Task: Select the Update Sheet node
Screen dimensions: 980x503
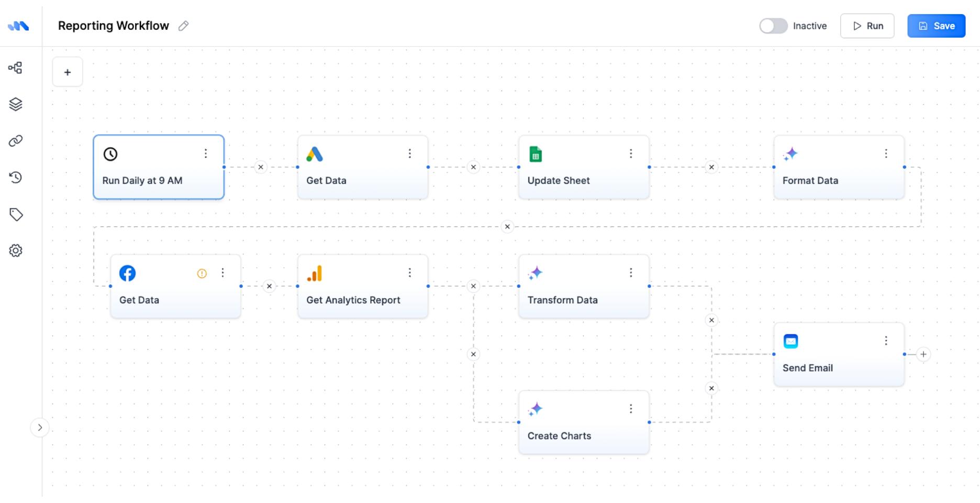Action: click(x=584, y=167)
